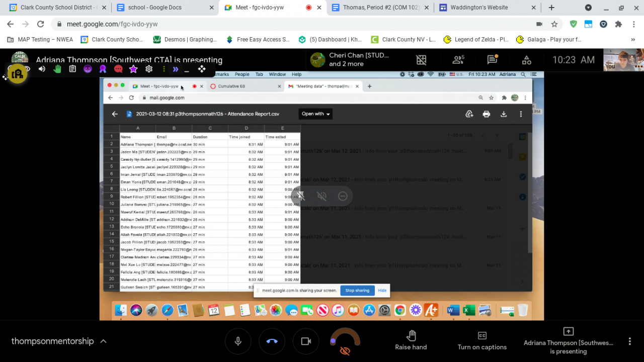Click People menu in shared Mac menu bar
Viewport: 644px width, 362px height.
[x=242, y=74]
